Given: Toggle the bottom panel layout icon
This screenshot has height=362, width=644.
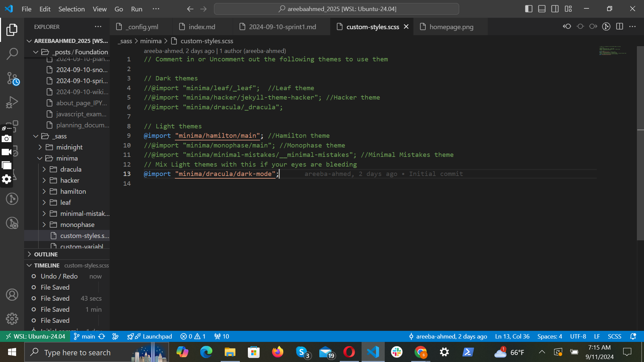Looking at the screenshot, I should point(542,9).
